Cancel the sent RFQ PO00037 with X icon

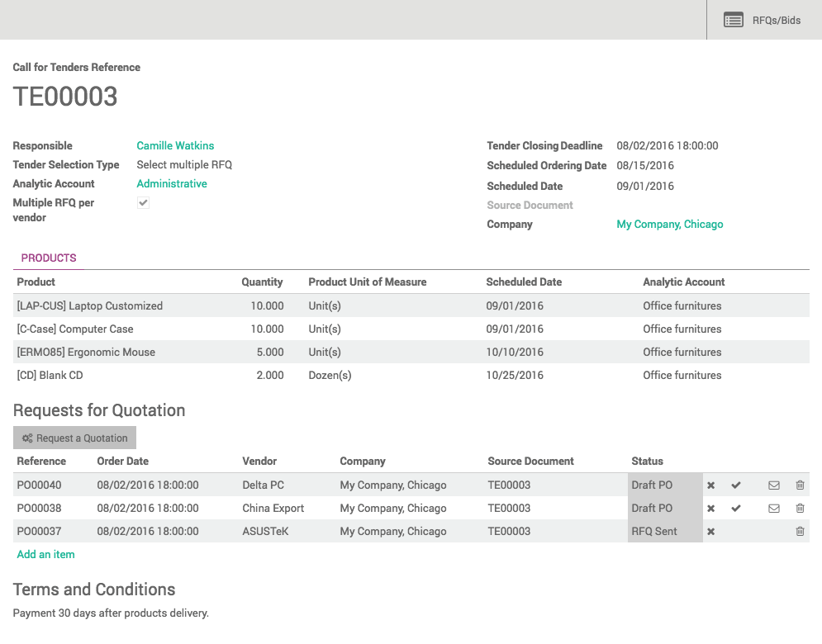(710, 531)
